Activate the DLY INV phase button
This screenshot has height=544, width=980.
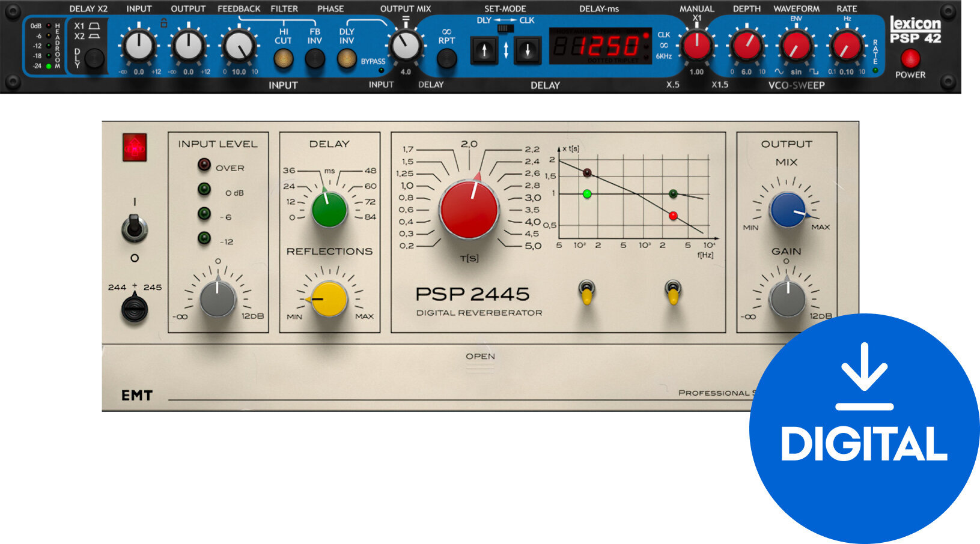pos(345,58)
